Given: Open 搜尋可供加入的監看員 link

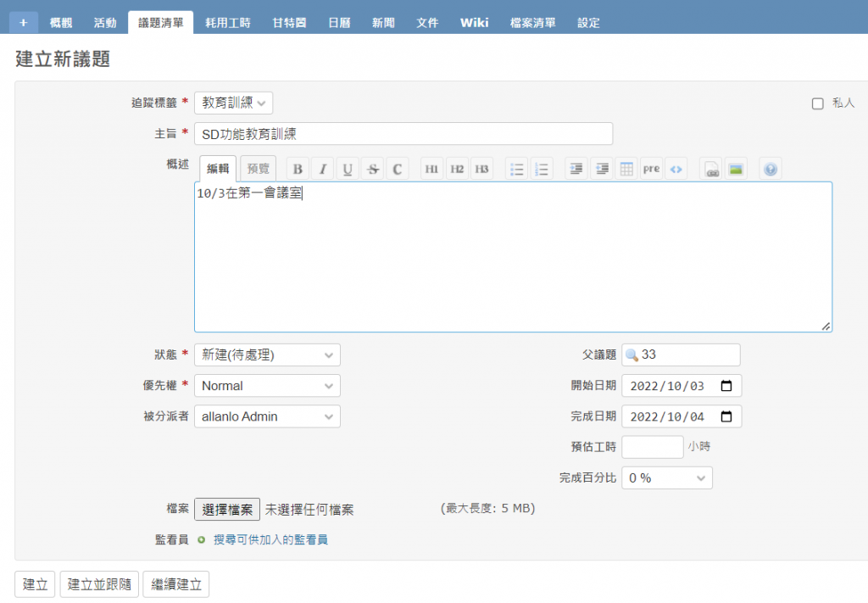Looking at the screenshot, I should coord(270,539).
